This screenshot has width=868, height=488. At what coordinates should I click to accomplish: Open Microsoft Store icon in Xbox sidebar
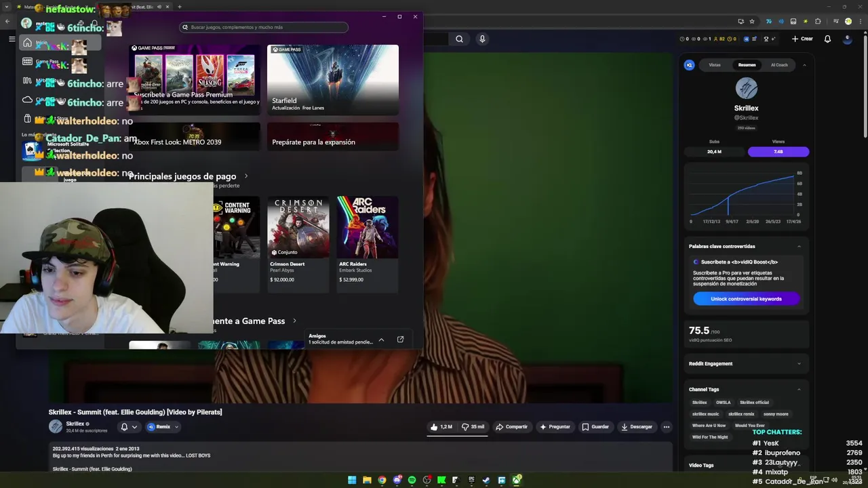coord(27,119)
